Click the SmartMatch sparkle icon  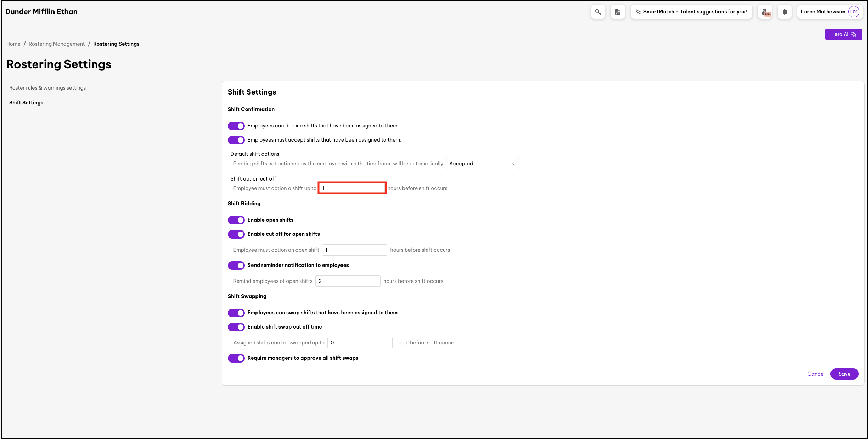[638, 12]
